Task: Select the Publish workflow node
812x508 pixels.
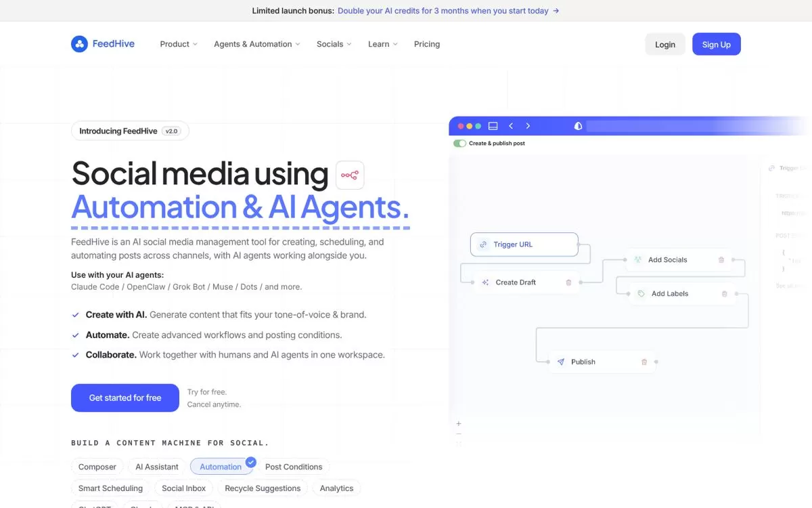Action: pos(602,362)
